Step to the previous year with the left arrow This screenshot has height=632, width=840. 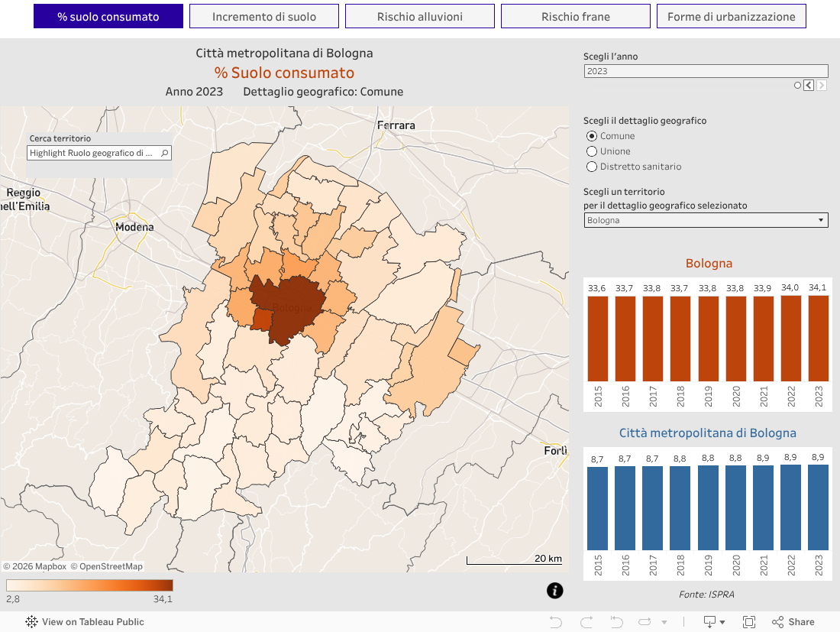click(x=809, y=86)
